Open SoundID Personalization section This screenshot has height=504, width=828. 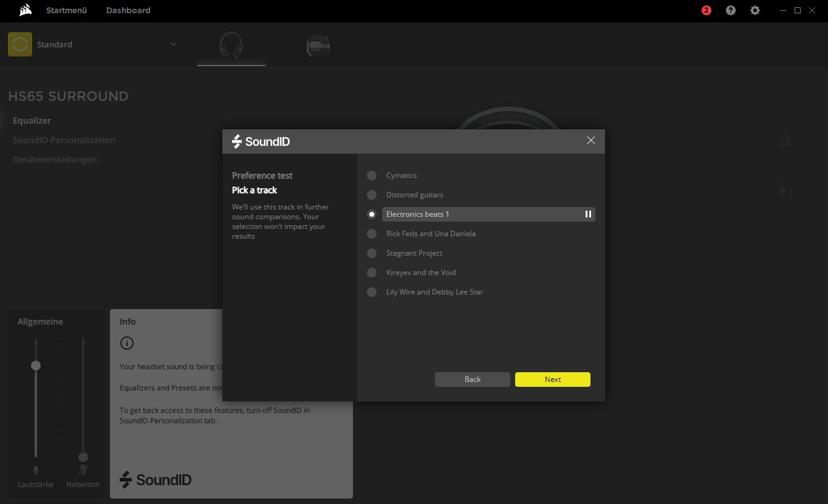point(64,140)
